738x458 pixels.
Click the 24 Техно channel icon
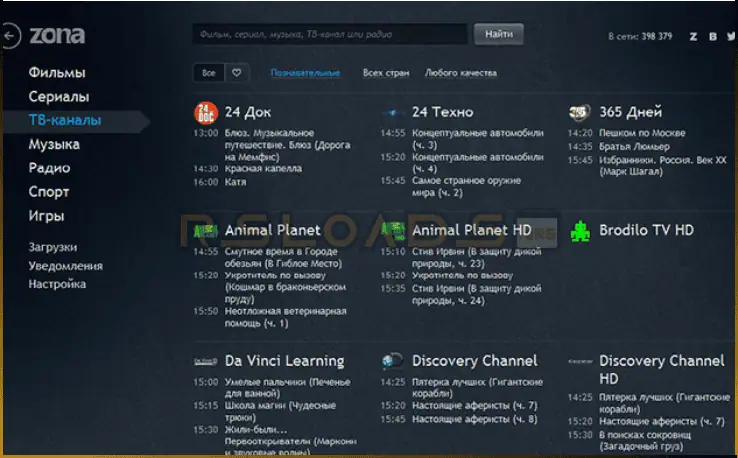coord(394,112)
